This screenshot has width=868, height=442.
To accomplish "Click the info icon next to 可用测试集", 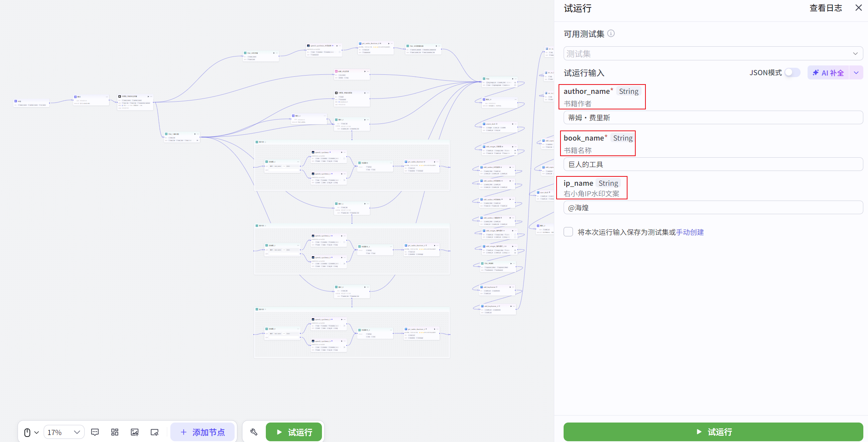I will pos(611,33).
